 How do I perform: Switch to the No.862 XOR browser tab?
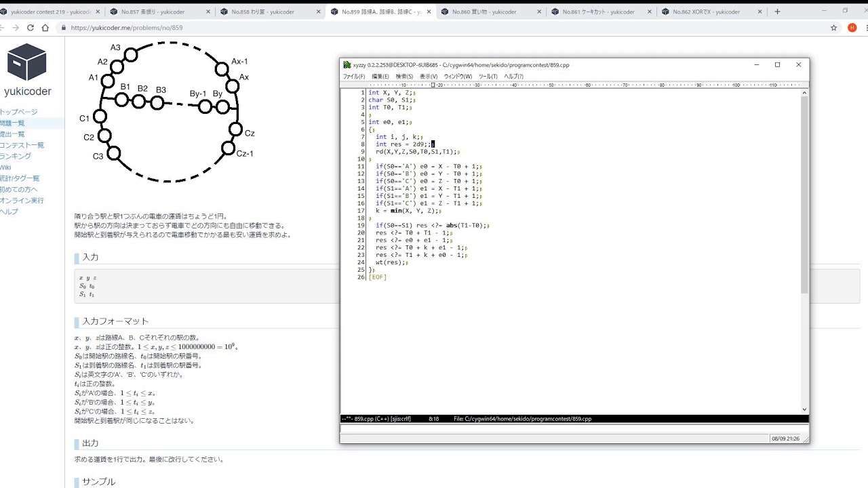tap(711, 12)
